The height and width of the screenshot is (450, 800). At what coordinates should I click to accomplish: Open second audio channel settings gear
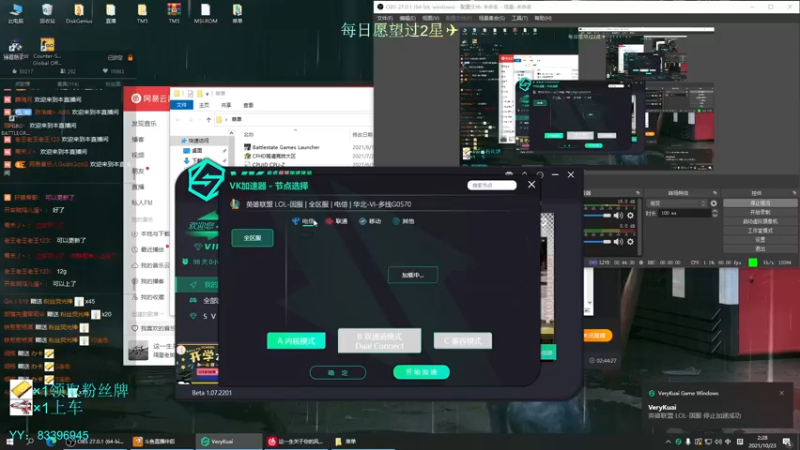click(631, 241)
